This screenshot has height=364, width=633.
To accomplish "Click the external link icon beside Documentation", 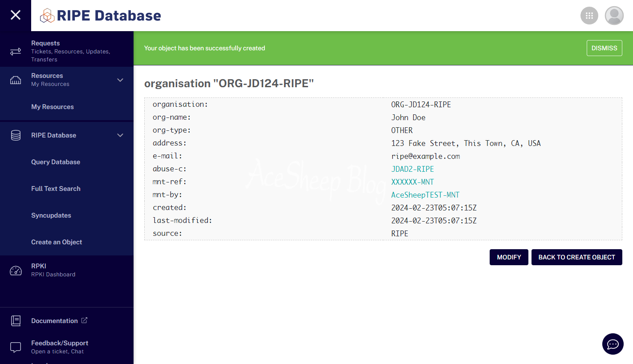I will [x=84, y=320].
